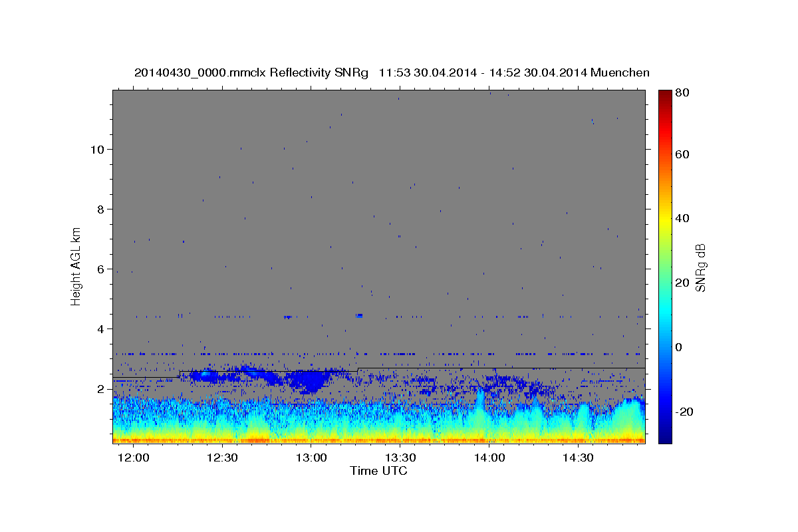Click the height tick label 6
Screen dimensions: 798x532
[100, 269]
